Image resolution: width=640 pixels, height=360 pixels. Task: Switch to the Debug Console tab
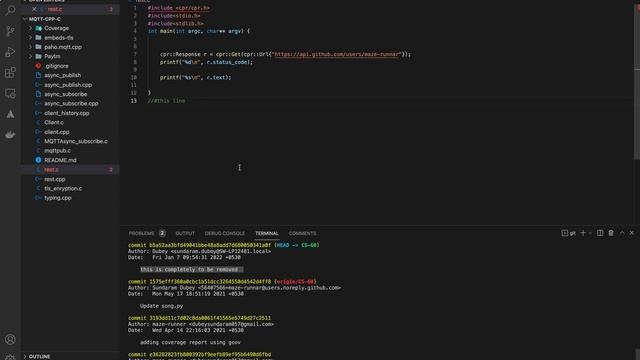click(x=225, y=233)
